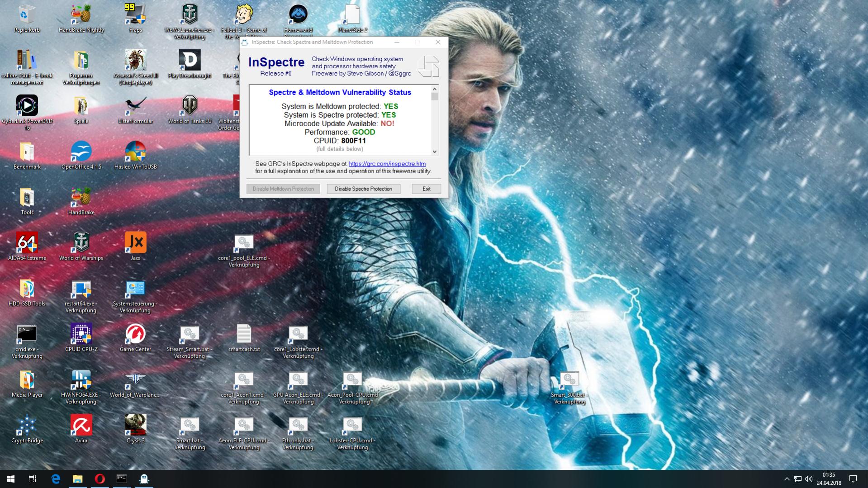Open the Jaxx wallet icon

click(x=135, y=247)
